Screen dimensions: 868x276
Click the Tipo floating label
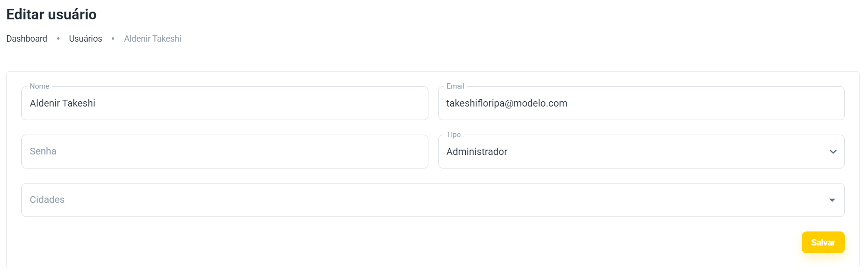453,135
